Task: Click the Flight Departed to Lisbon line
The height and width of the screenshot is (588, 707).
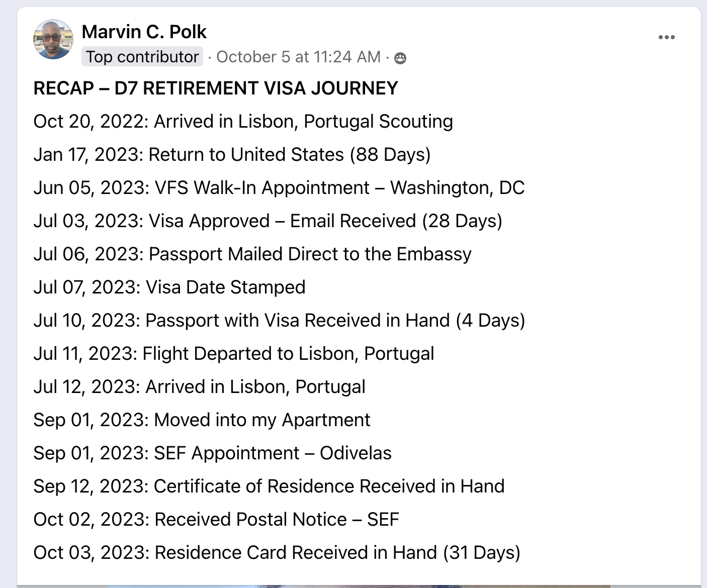Action: (234, 354)
